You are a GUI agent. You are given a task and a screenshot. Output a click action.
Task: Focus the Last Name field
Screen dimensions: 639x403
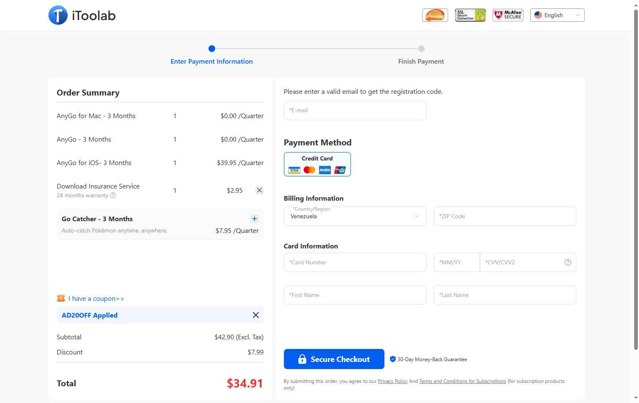[505, 295]
